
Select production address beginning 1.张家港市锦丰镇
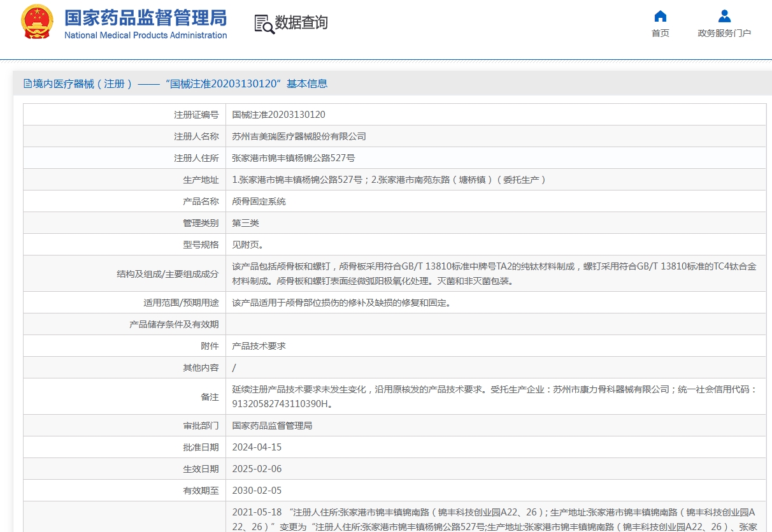click(389, 180)
